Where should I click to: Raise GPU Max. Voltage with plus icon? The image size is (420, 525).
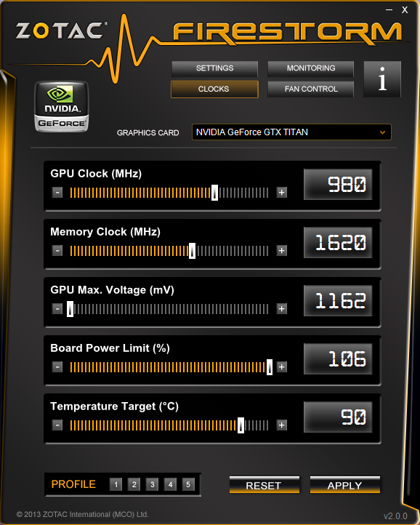(282, 309)
